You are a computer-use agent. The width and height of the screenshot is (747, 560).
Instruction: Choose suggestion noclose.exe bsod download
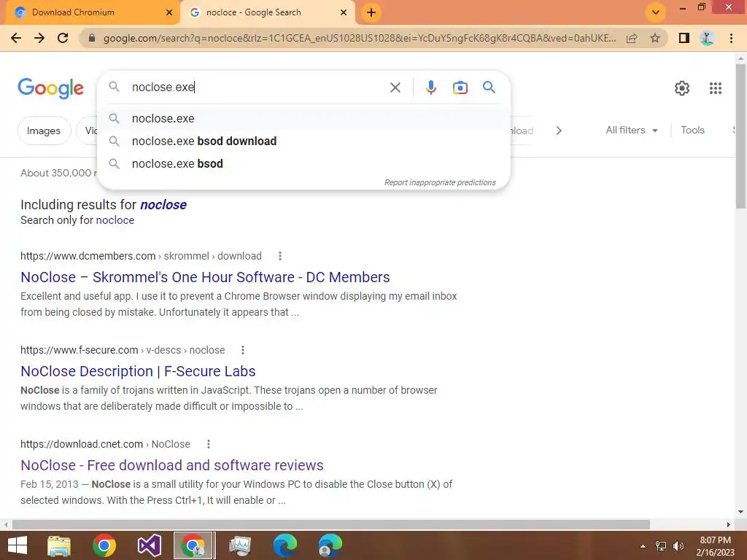coord(303,141)
